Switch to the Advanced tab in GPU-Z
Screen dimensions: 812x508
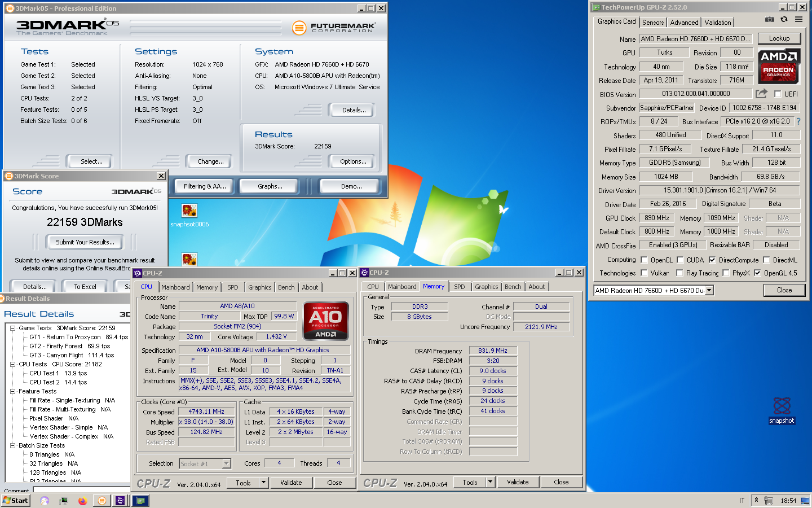(x=684, y=23)
